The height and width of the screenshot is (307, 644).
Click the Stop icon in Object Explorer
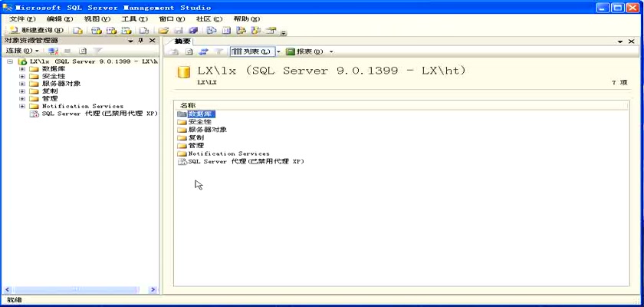click(67, 51)
